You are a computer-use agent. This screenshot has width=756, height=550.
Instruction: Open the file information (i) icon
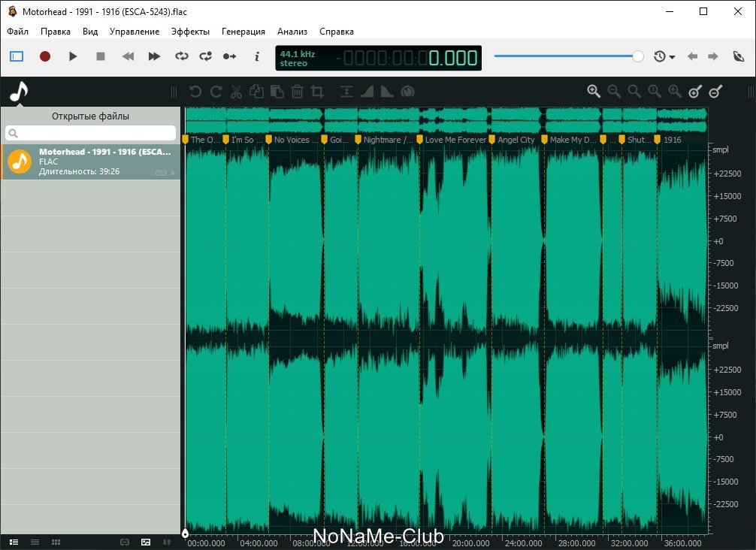[257, 56]
